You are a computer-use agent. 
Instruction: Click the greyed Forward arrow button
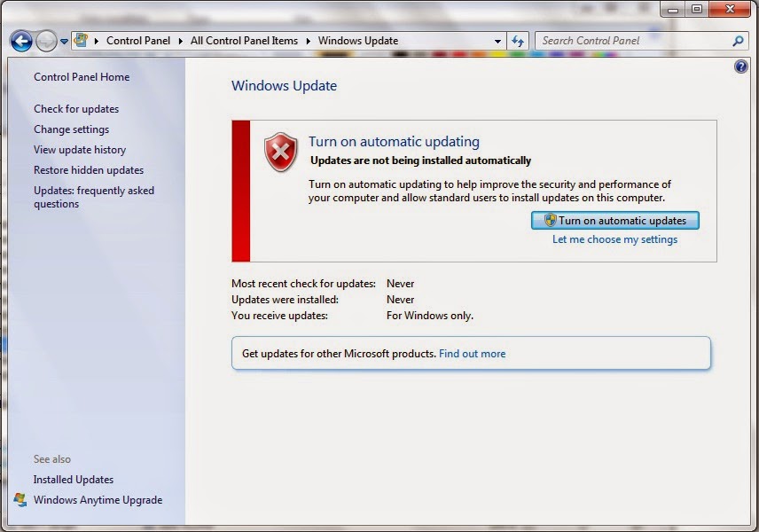46,41
